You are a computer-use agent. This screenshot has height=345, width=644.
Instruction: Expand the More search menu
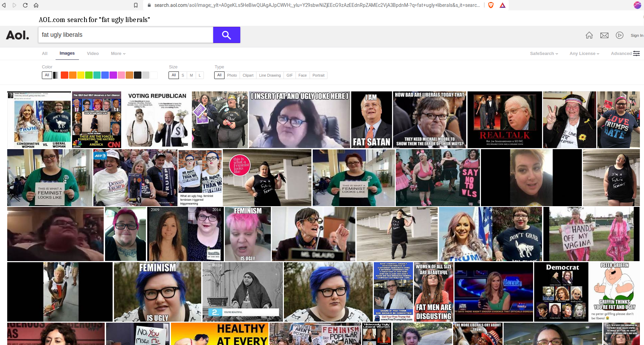pyautogui.click(x=118, y=54)
